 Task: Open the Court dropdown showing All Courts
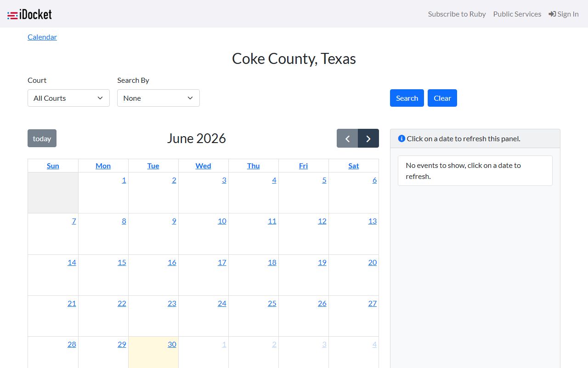coord(68,98)
